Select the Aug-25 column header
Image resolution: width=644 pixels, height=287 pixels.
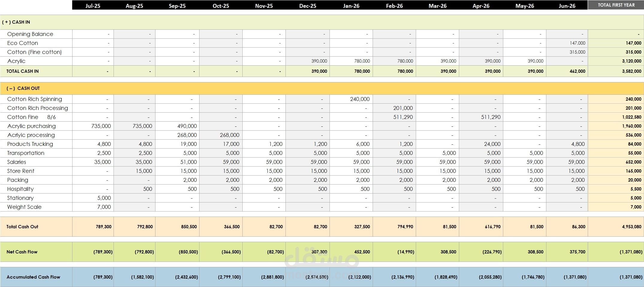pos(134,6)
